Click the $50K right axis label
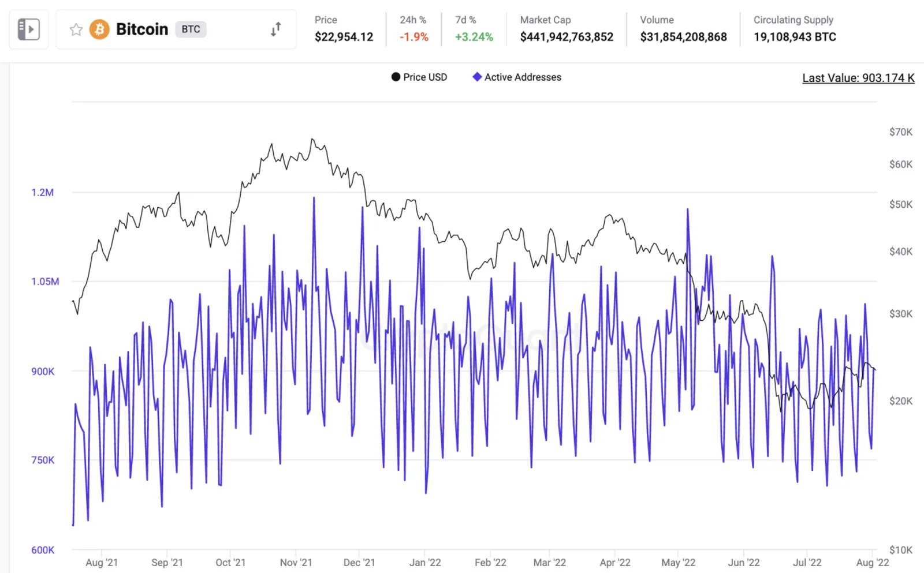The width and height of the screenshot is (924, 573). click(x=901, y=205)
